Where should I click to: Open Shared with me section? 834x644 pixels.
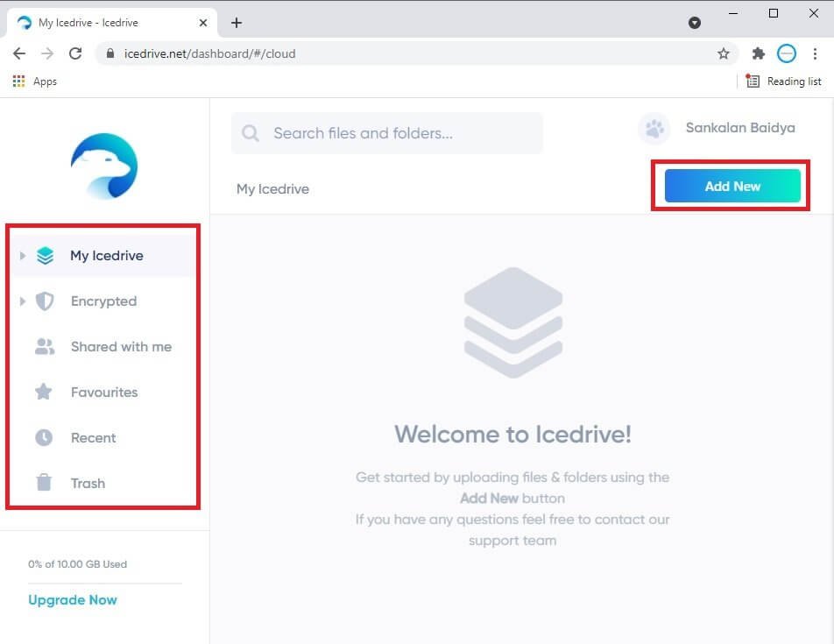point(103,347)
